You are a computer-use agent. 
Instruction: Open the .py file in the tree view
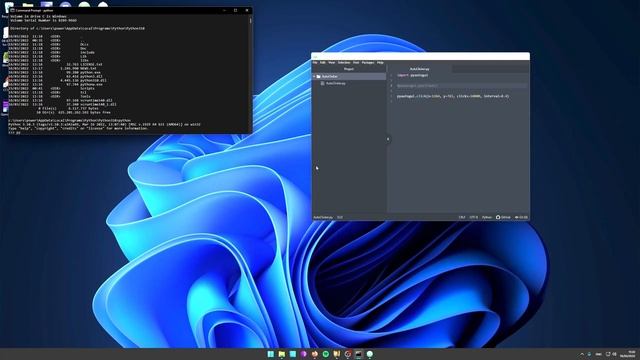(x=336, y=83)
